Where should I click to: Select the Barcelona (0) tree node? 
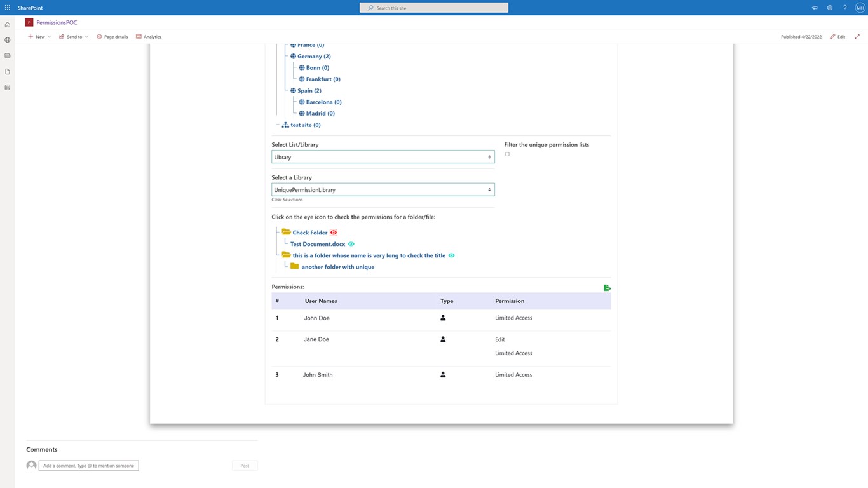(324, 102)
